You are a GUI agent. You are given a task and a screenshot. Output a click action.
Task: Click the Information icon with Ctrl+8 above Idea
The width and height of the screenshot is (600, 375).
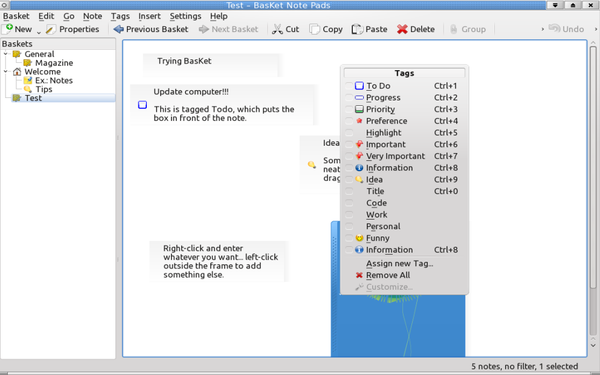click(359, 168)
